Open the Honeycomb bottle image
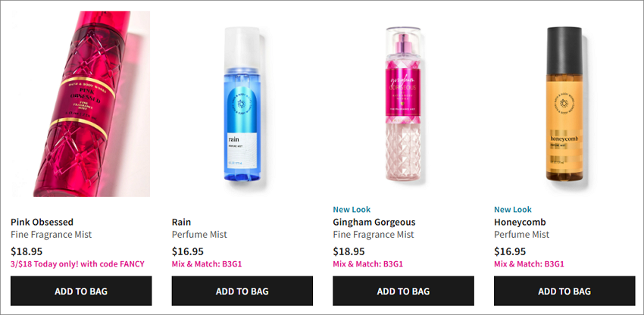Screen dimensions: 644x315 point(564,104)
